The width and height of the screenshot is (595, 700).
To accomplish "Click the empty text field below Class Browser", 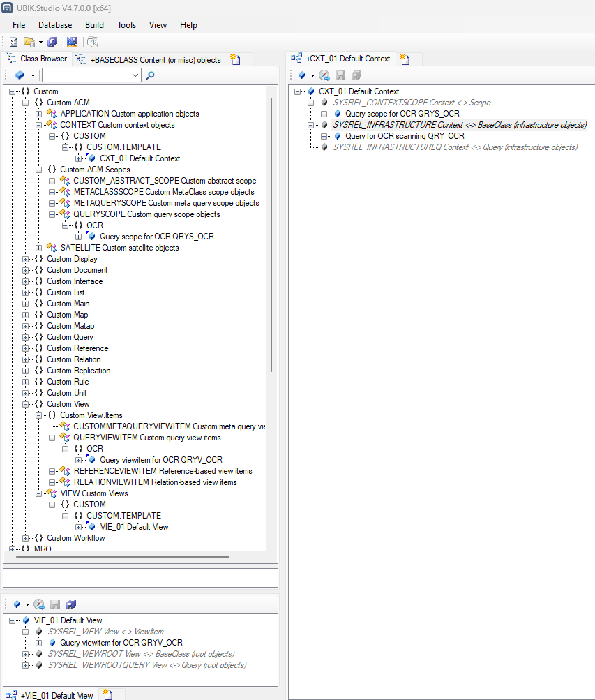I will click(x=140, y=578).
